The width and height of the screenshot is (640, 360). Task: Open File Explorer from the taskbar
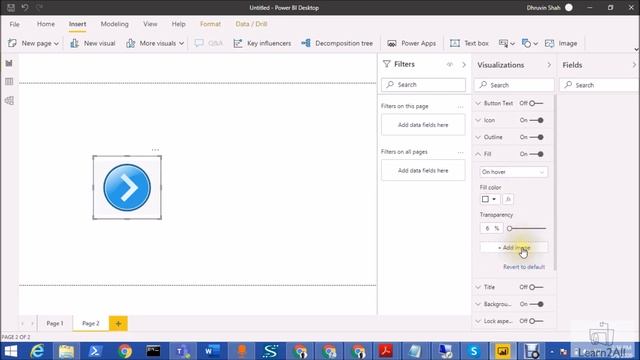click(x=66, y=351)
